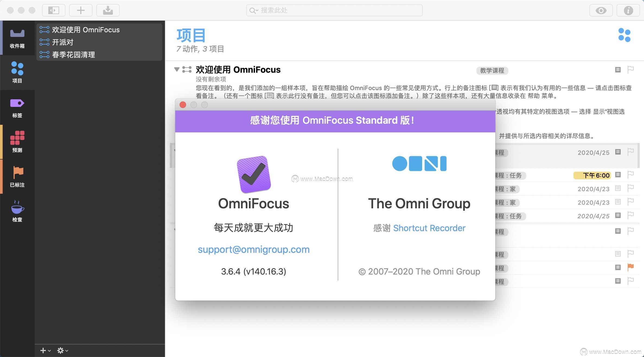Toggle flag on second 2020/4/23 row

point(630,202)
